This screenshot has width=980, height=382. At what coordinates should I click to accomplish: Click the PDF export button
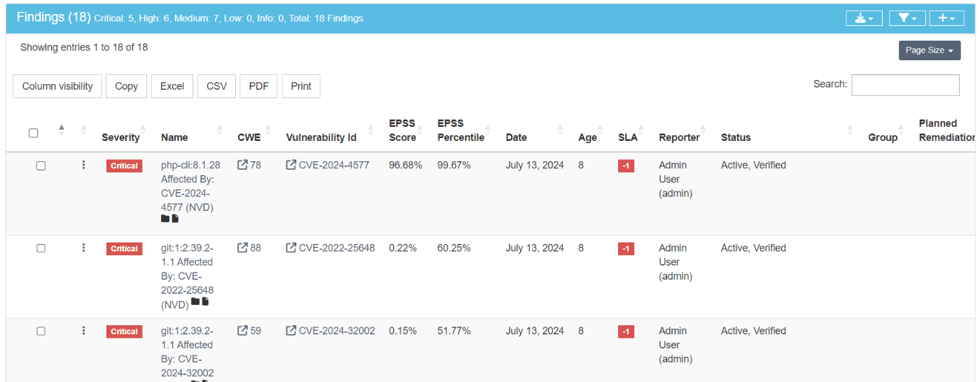coord(258,86)
